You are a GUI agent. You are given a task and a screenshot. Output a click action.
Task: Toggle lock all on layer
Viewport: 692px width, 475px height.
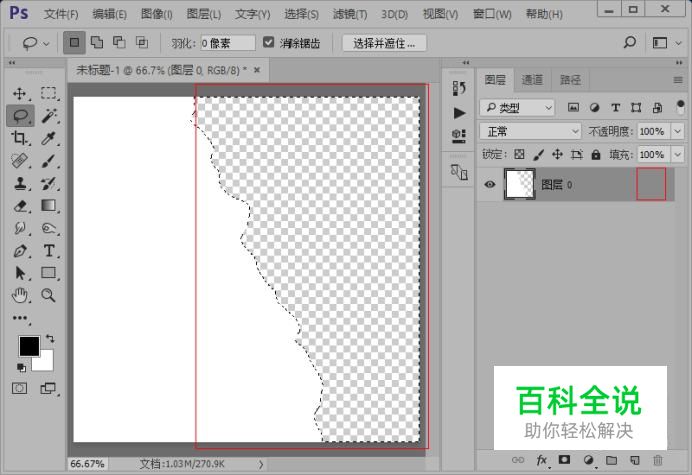(596, 155)
